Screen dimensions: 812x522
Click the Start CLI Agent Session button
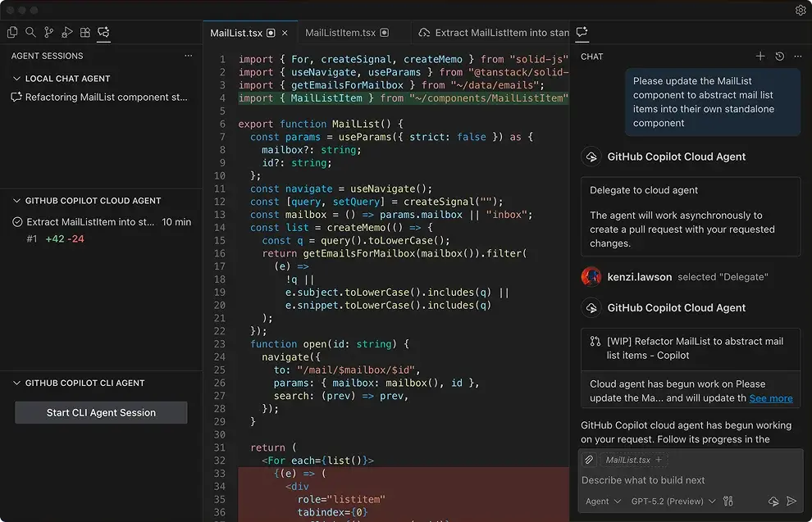[x=101, y=413]
